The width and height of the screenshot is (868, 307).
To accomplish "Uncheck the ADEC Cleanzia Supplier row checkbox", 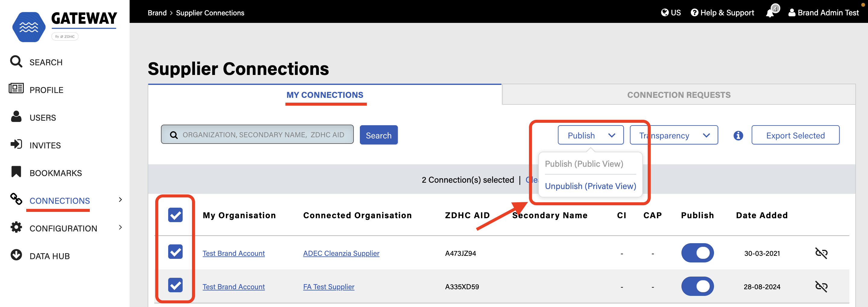I will point(175,252).
